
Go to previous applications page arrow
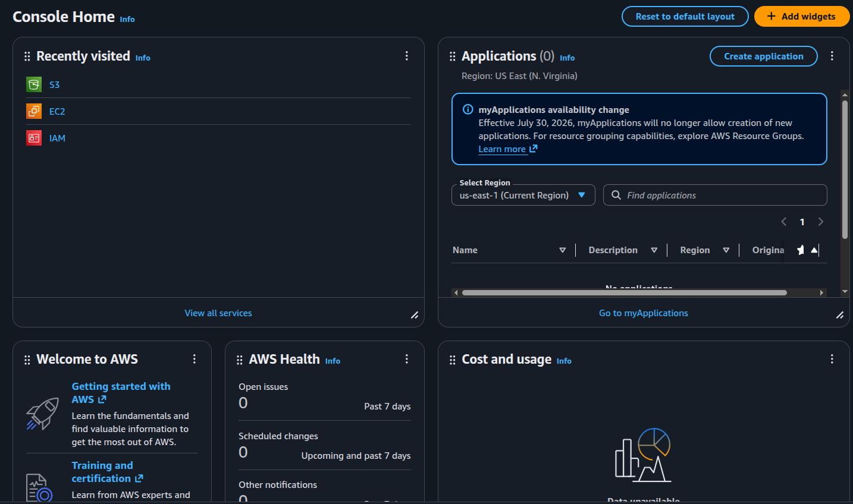point(784,222)
